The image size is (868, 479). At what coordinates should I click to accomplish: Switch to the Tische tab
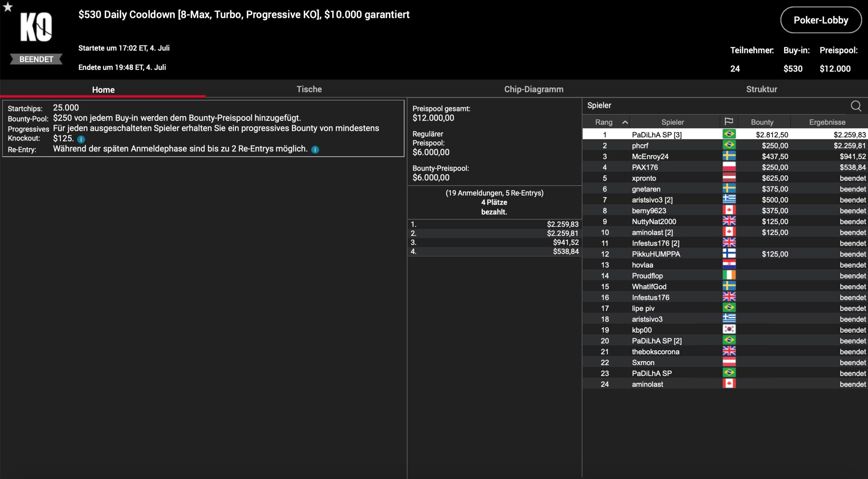[x=309, y=89]
